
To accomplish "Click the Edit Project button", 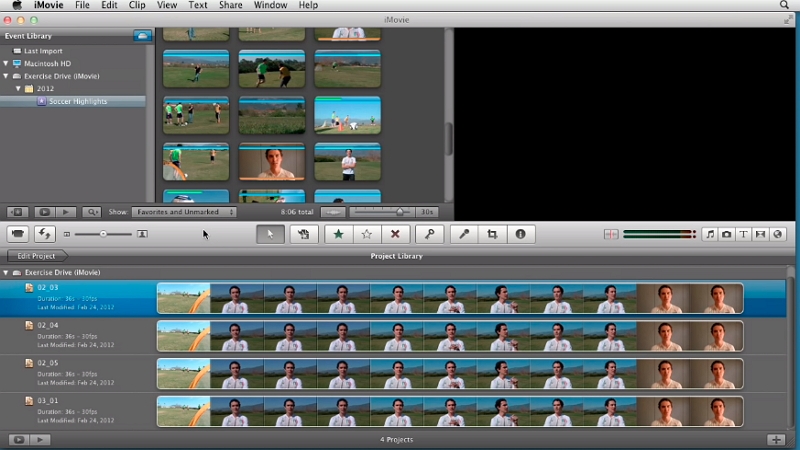I will (x=36, y=256).
